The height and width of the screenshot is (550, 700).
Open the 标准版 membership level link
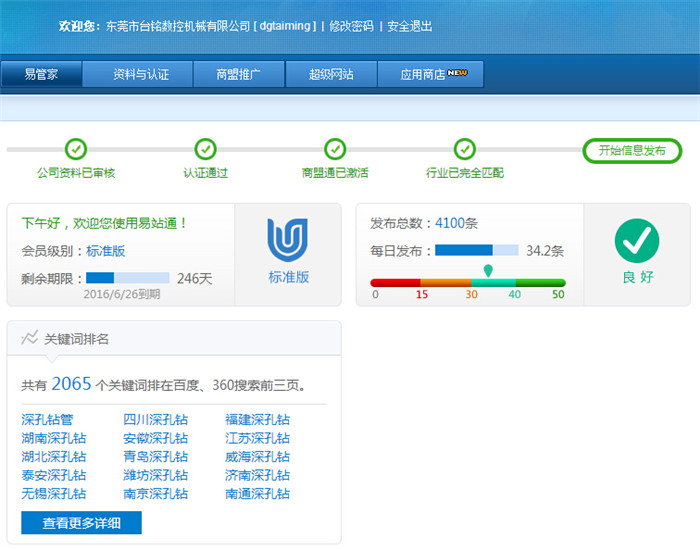tap(105, 251)
